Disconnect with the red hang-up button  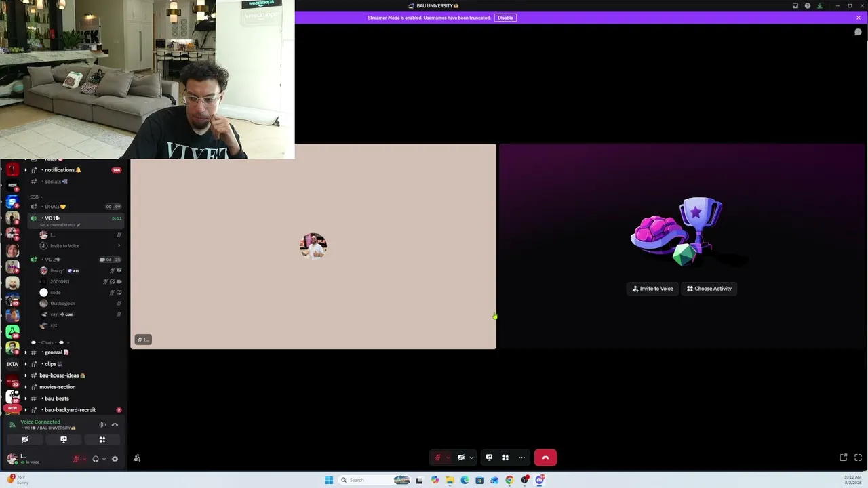(x=545, y=457)
